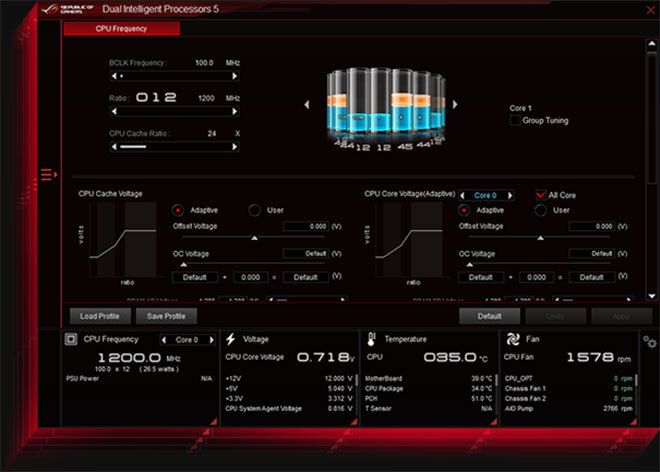The height and width of the screenshot is (472, 660).
Task: Select next core in CPU Frequency monitor panel
Action: (x=212, y=340)
